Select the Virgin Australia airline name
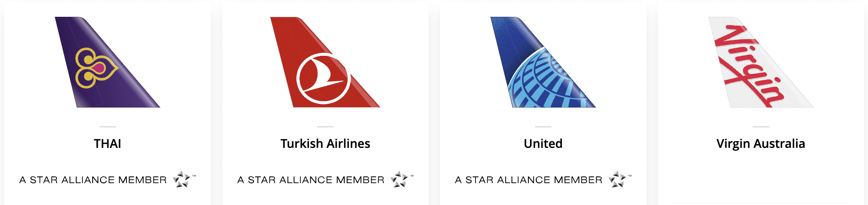868x205 pixels. [761, 144]
